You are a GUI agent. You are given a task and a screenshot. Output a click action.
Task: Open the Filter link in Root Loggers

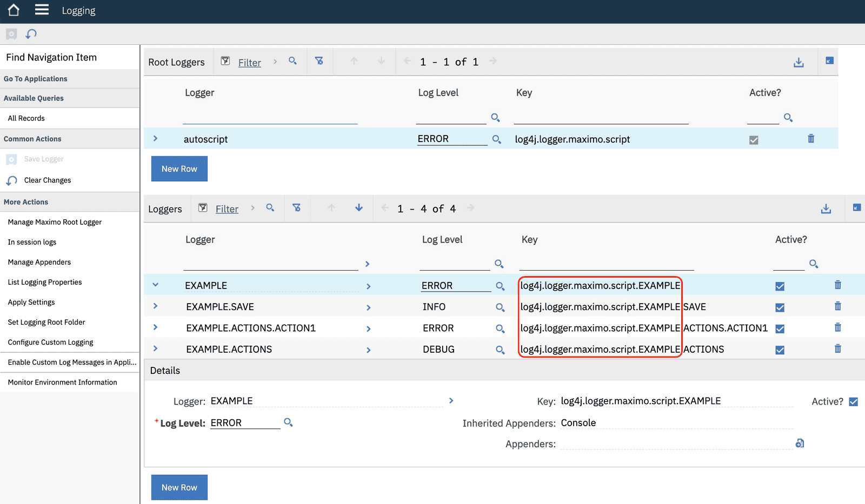(249, 62)
